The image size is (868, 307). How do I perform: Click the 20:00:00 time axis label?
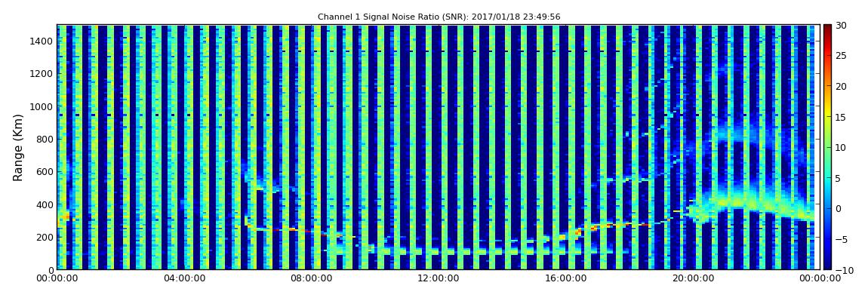tap(693, 279)
